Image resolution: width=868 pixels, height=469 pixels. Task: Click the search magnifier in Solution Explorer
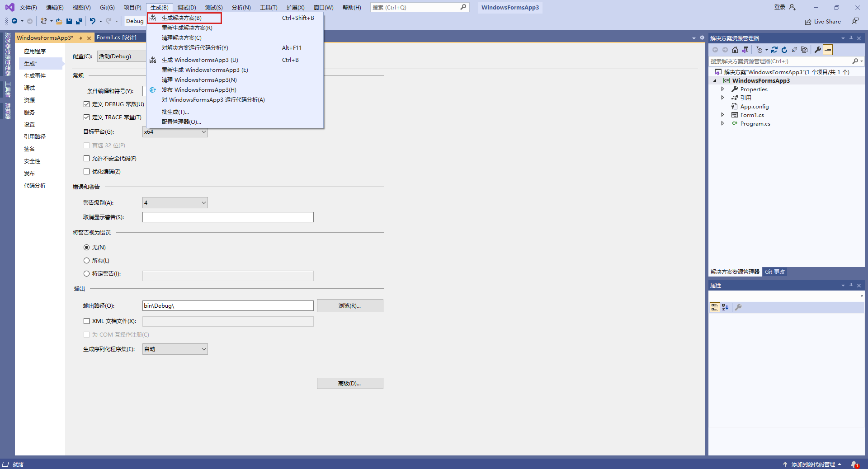click(x=855, y=61)
